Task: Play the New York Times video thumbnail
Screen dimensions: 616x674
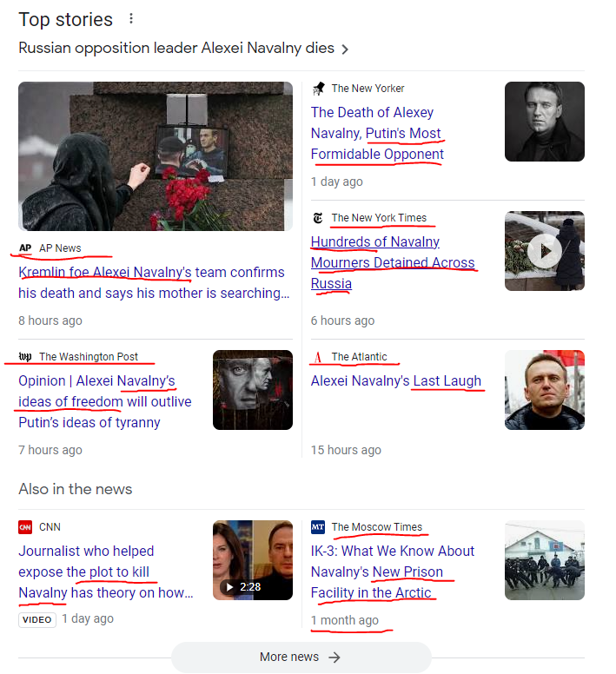Action: tap(544, 251)
